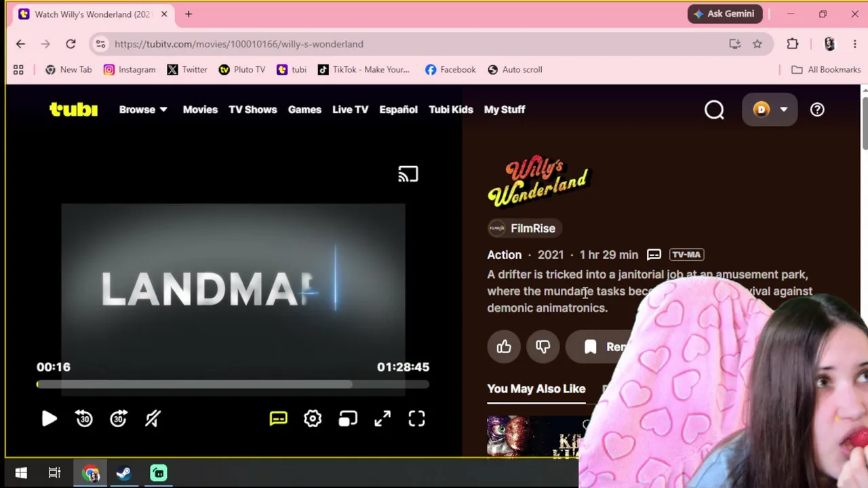
Task: Dislike the movie with thumbs down
Action: [x=542, y=347]
